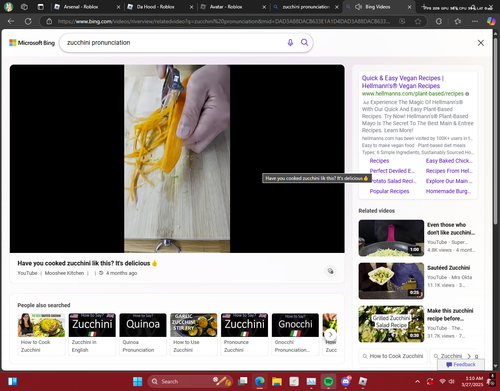This screenshot has width=500, height=391.
Task: Open the Favorites list icon
Action: tap(458, 21)
